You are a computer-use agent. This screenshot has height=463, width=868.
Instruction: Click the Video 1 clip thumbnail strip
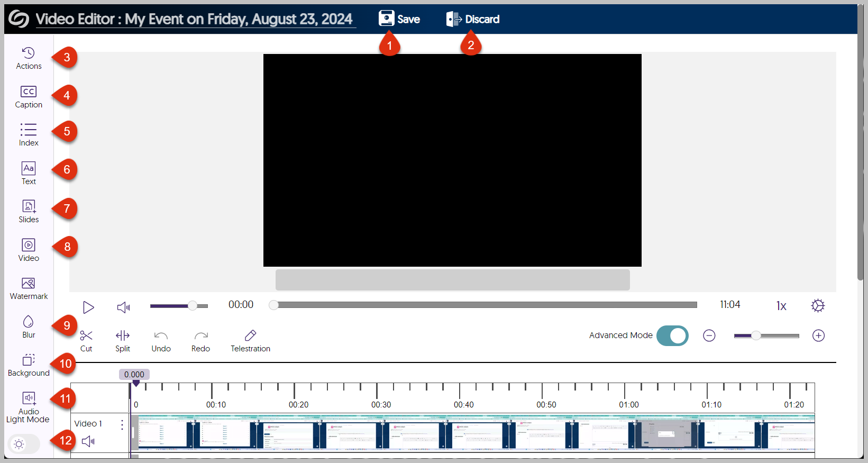point(472,433)
